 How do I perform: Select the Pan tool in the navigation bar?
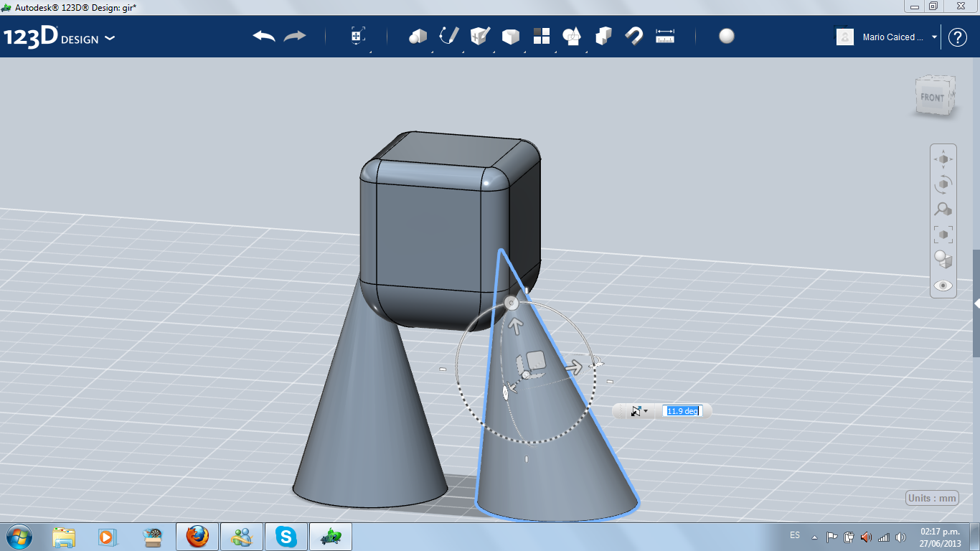coord(943,159)
